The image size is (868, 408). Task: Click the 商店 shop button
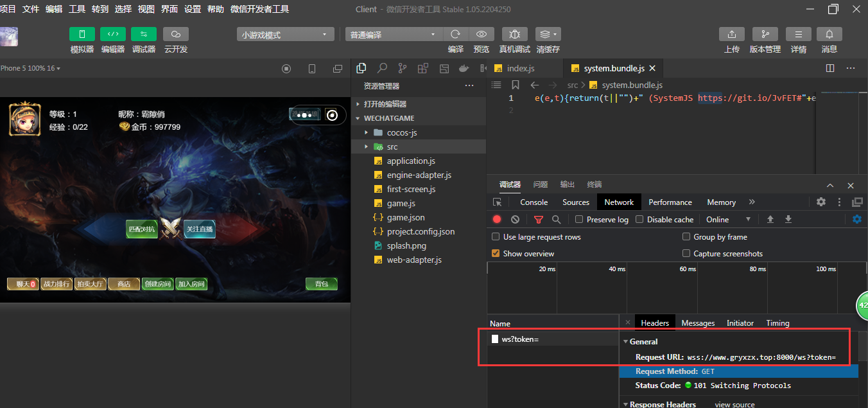(124, 284)
